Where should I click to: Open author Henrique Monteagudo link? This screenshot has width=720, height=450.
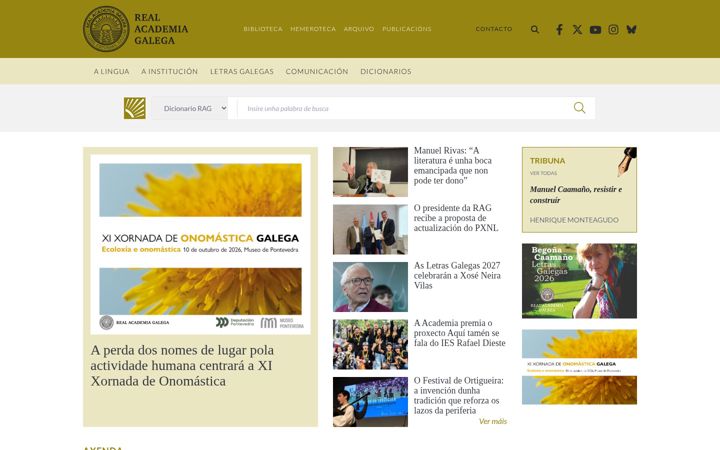(574, 220)
